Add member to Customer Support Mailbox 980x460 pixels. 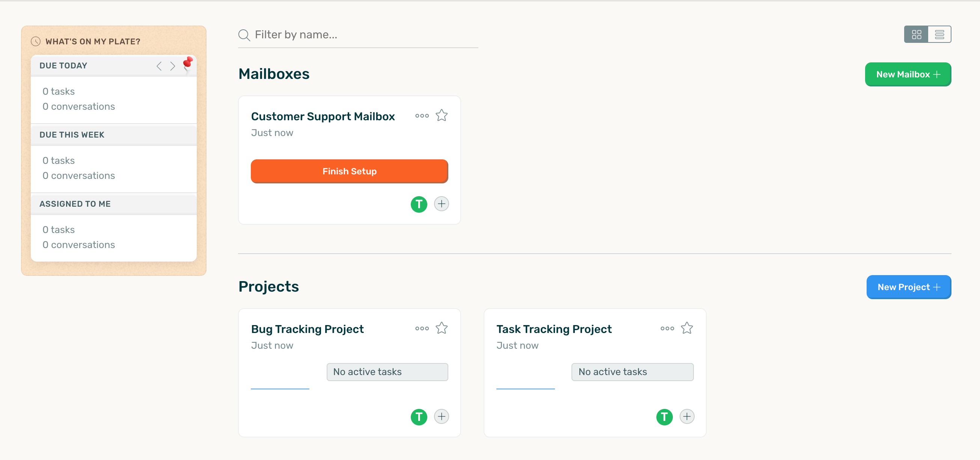click(x=441, y=204)
